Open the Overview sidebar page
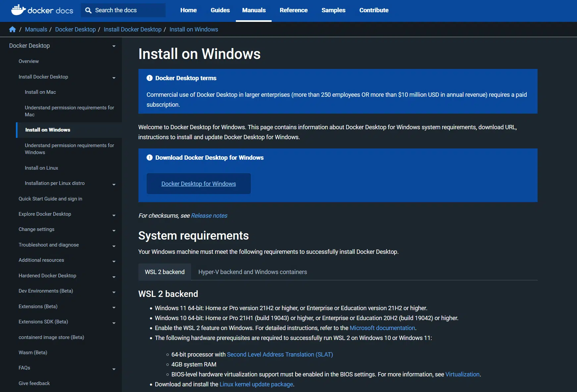Screen dimensions: 577x392 click(28, 61)
